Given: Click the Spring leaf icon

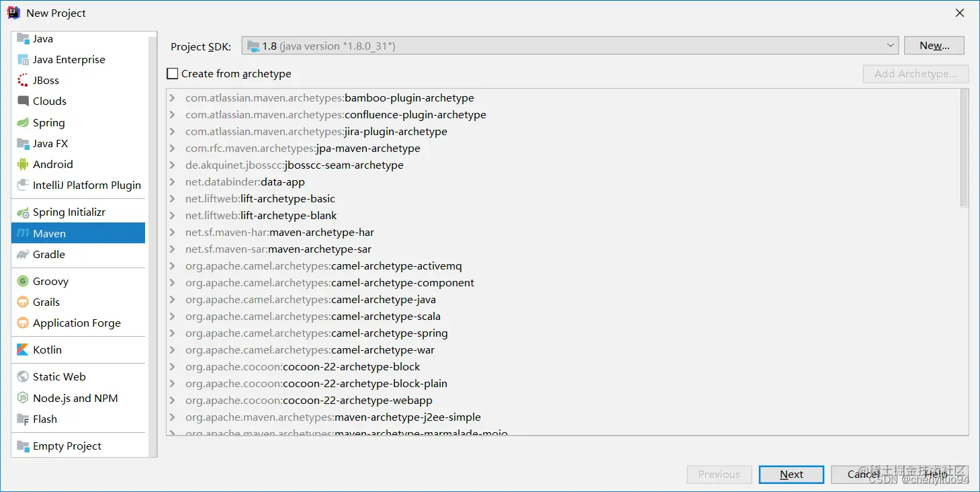Looking at the screenshot, I should (x=24, y=122).
